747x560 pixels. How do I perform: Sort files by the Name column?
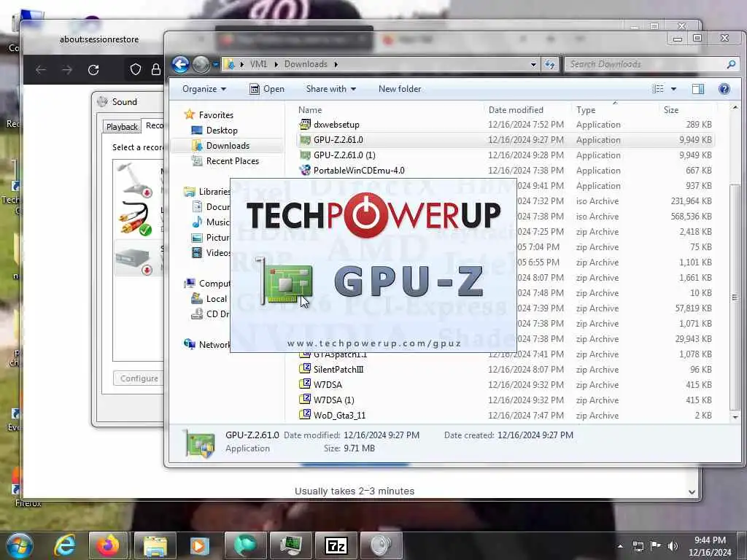[x=310, y=110]
